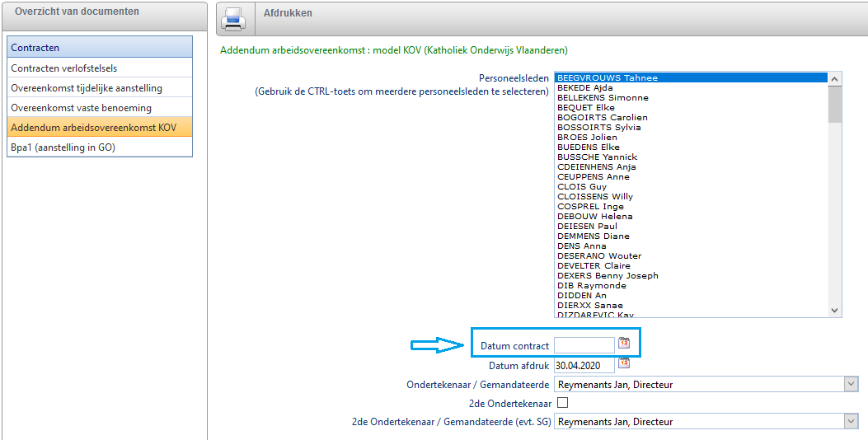Image resolution: width=868 pixels, height=440 pixels.
Task: Select BEEGVROUWS Tahnee in personnel list
Action: (608, 78)
